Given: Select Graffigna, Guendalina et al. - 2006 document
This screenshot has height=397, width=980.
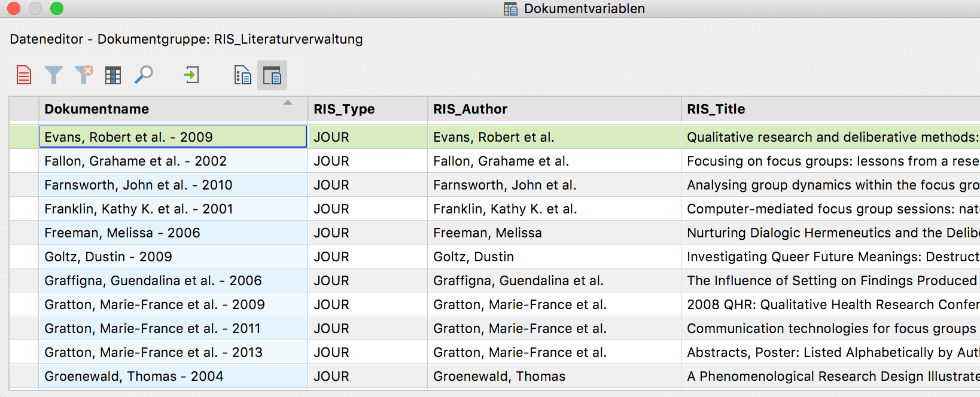Looking at the screenshot, I should coord(153,281).
